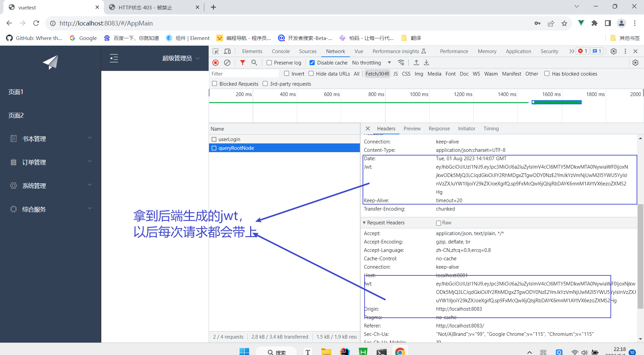Enable Has blocked cookies checkbox
Screen dimensions: 644x355
pos(547,74)
